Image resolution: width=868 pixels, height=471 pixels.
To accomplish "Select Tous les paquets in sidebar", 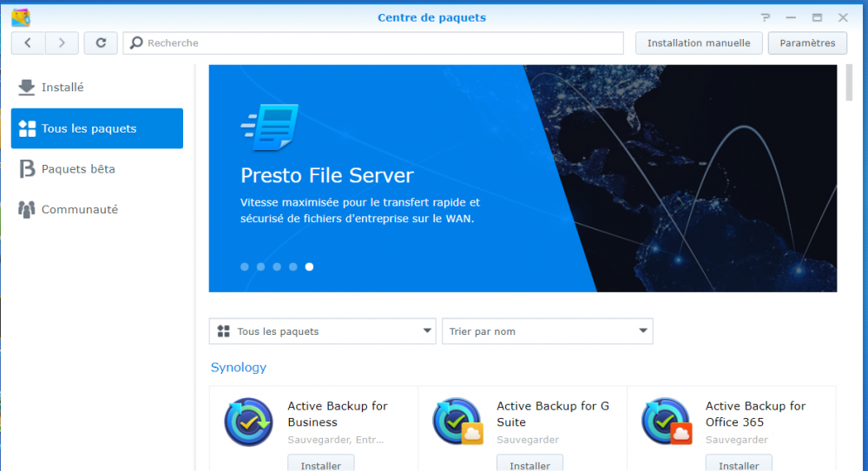I will point(97,128).
